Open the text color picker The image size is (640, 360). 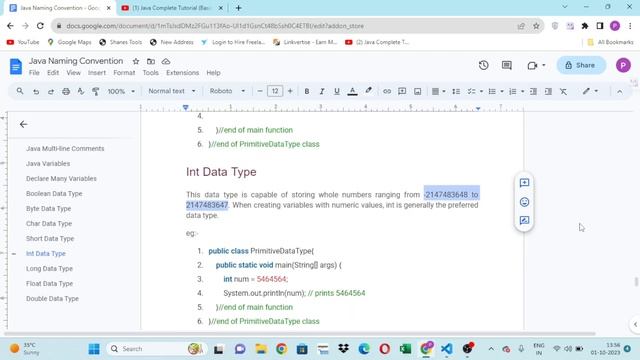[x=352, y=91]
